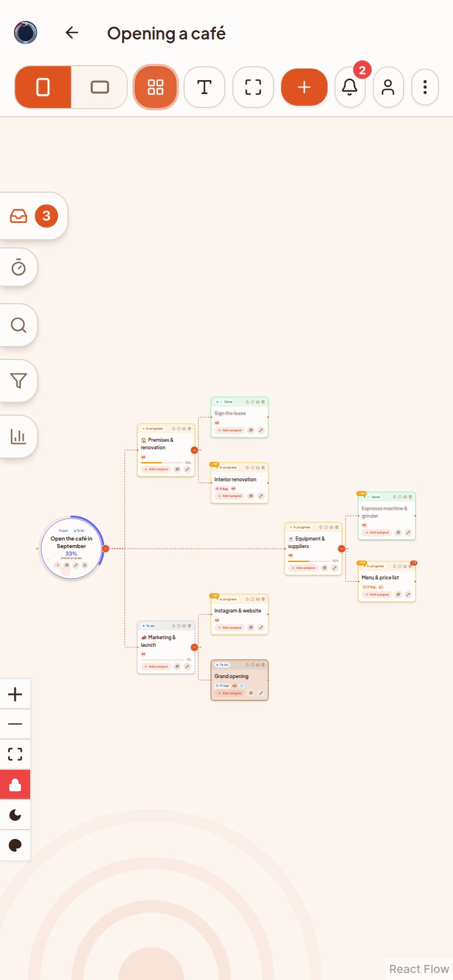Edit the Menu & price list goal
Viewport: 453px width, 980px height.
point(408,595)
